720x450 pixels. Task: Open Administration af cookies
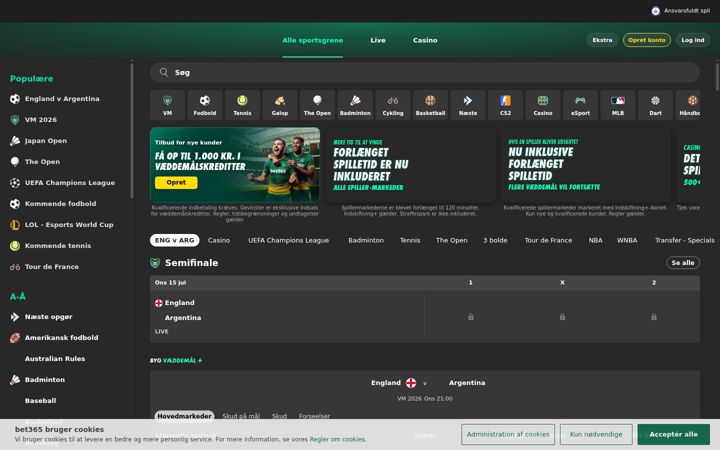pos(508,434)
